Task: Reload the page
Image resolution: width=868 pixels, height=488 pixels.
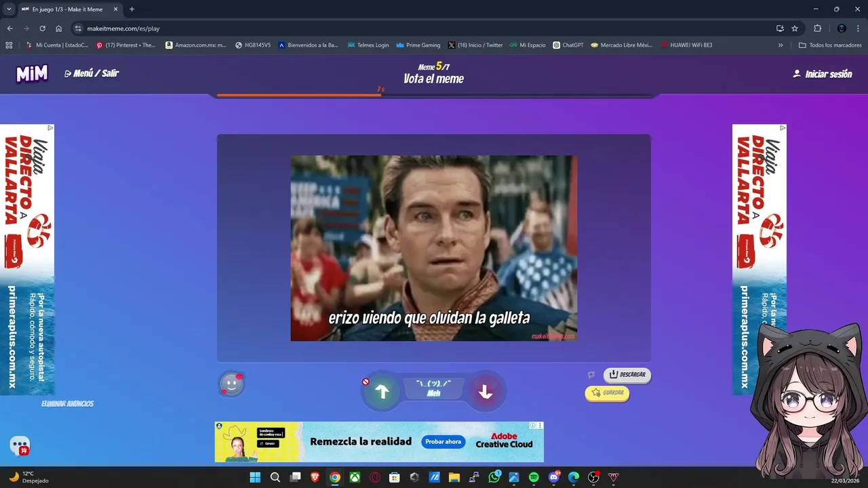Action: (x=42, y=28)
